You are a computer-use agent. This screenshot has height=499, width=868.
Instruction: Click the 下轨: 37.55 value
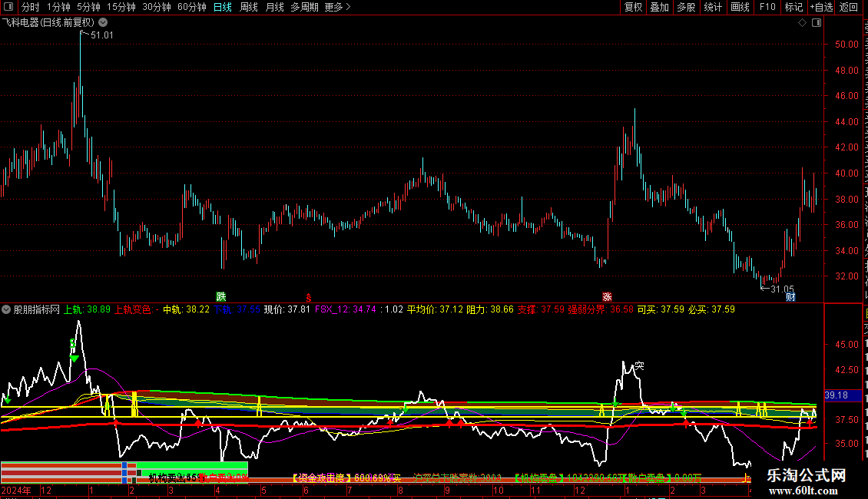pyautogui.click(x=237, y=309)
